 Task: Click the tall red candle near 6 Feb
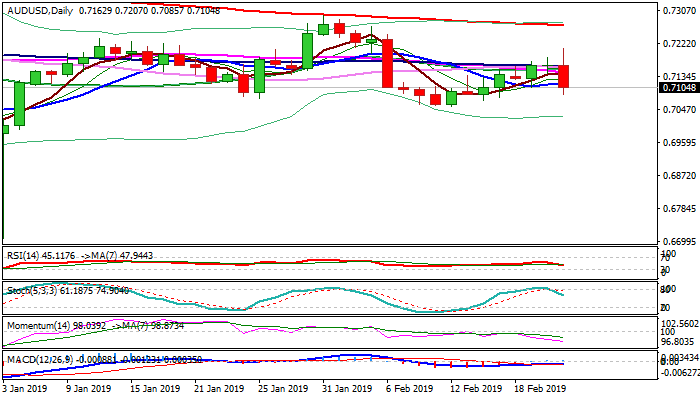coord(387,62)
